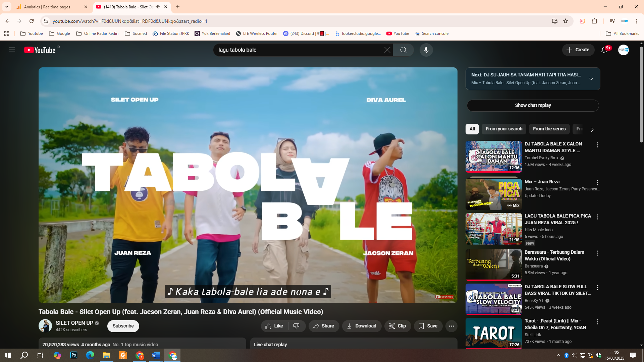
Task: Dislike the video with thumbs-down icon
Action: [297, 326]
